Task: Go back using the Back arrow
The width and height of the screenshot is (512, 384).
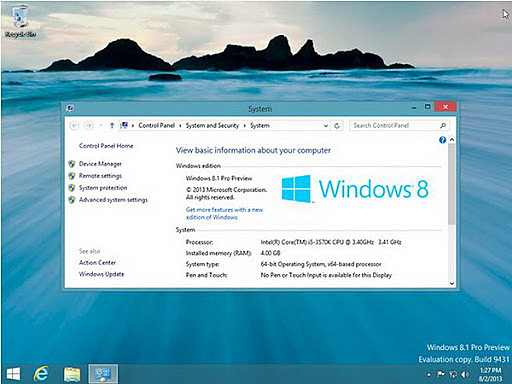Action: click(75, 125)
